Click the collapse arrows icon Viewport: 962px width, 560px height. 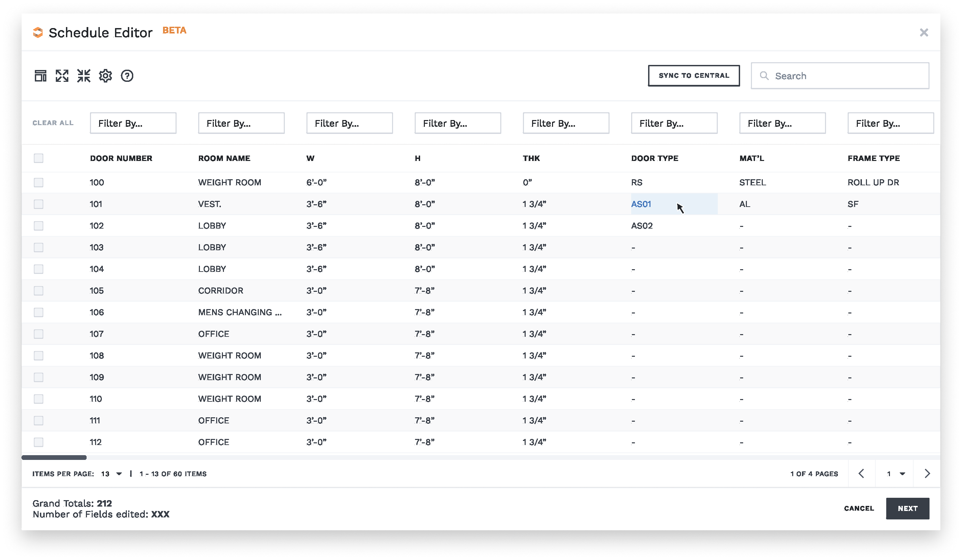coord(84,76)
